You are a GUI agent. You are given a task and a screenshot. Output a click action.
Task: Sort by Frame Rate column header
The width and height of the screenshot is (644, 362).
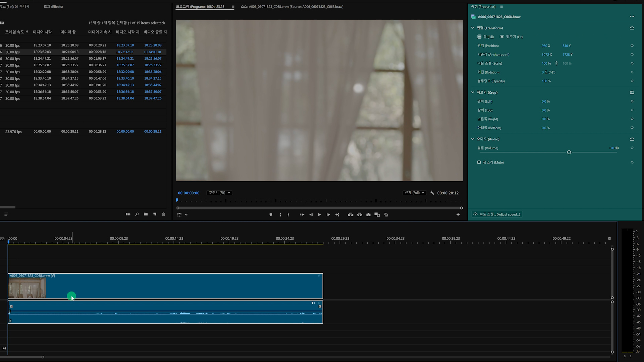(16, 32)
